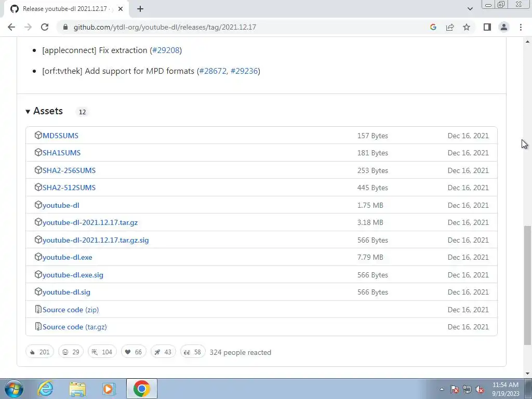Screen dimensions: 532x399
Task: Toggle the thumbs up reaction (201)
Action: click(x=39, y=352)
